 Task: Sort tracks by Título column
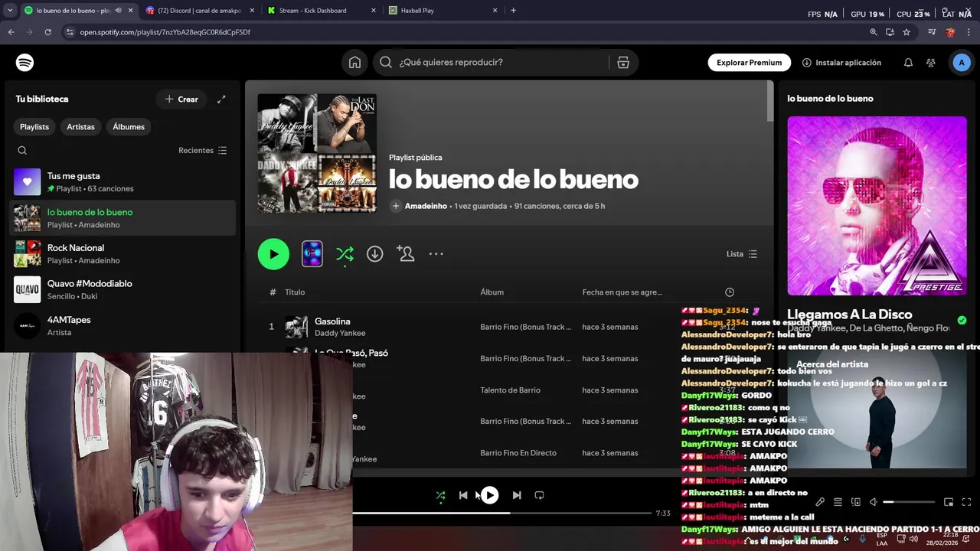point(295,292)
